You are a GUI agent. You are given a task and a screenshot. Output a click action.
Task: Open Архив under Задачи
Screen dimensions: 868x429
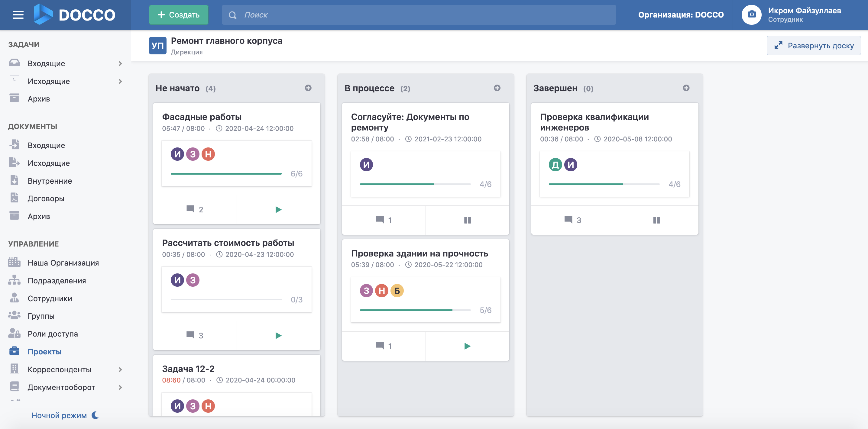click(x=39, y=99)
